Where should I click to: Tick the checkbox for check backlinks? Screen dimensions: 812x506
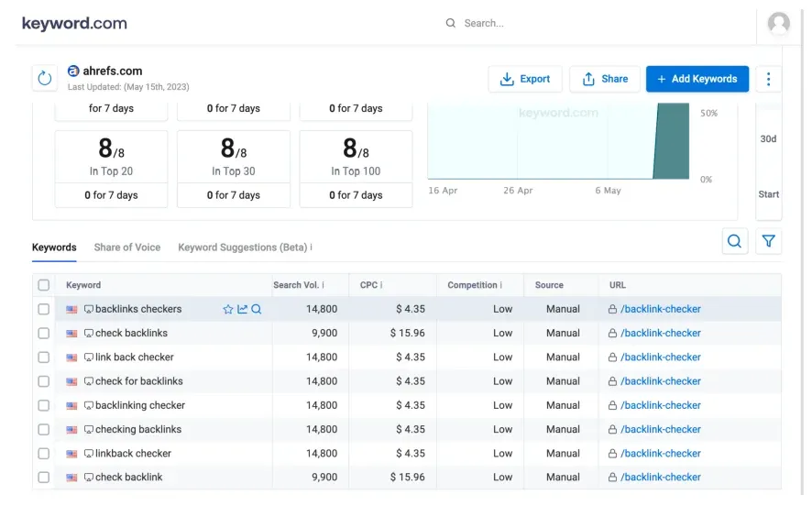tap(44, 334)
